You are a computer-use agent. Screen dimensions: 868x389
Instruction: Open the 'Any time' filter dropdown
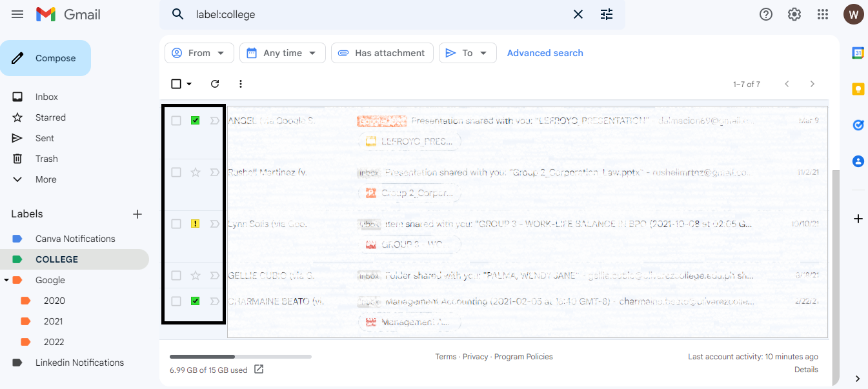pos(282,52)
